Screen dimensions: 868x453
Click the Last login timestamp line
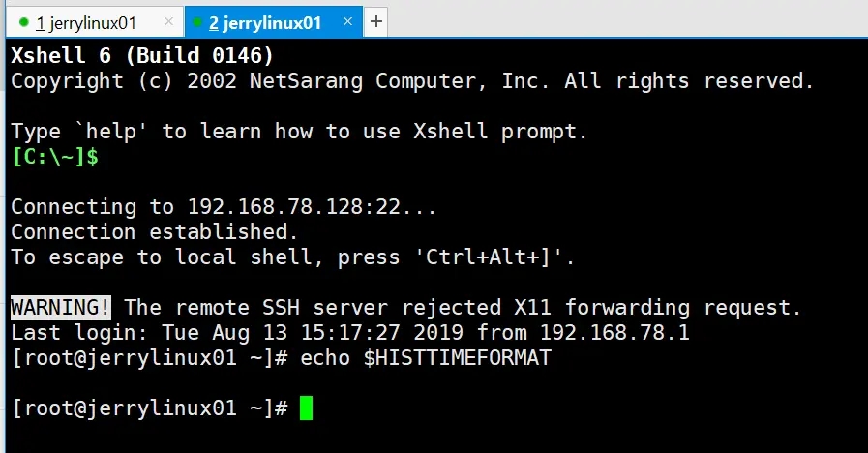[350, 332]
